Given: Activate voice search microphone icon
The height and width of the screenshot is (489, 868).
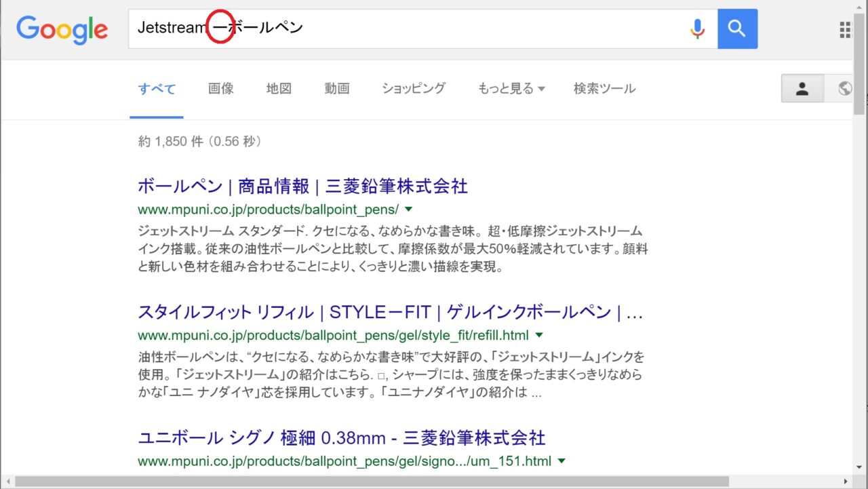Looking at the screenshot, I should click(x=697, y=28).
